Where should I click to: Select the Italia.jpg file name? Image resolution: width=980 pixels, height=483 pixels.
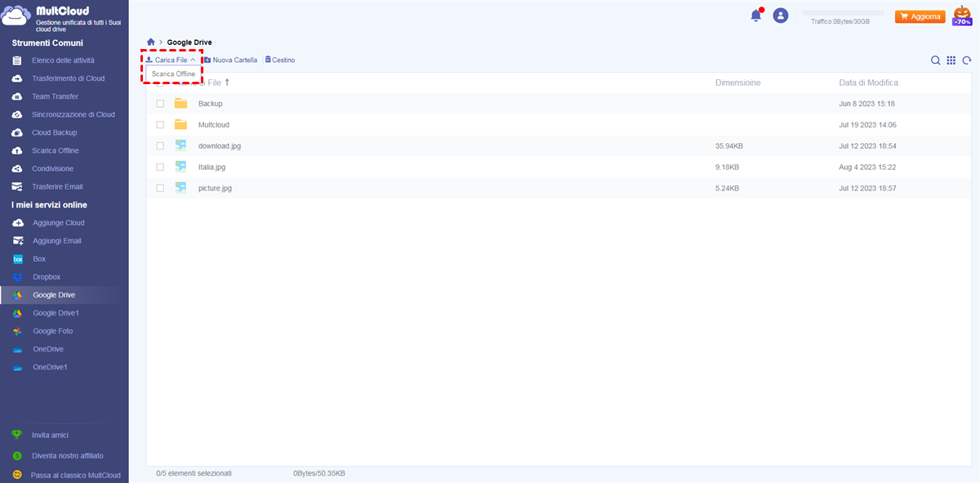pos(212,167)
